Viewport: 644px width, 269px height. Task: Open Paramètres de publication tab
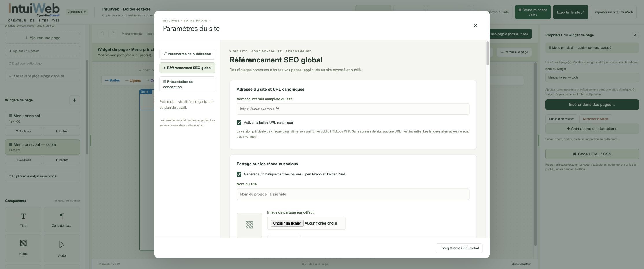(x=187, y=54)
